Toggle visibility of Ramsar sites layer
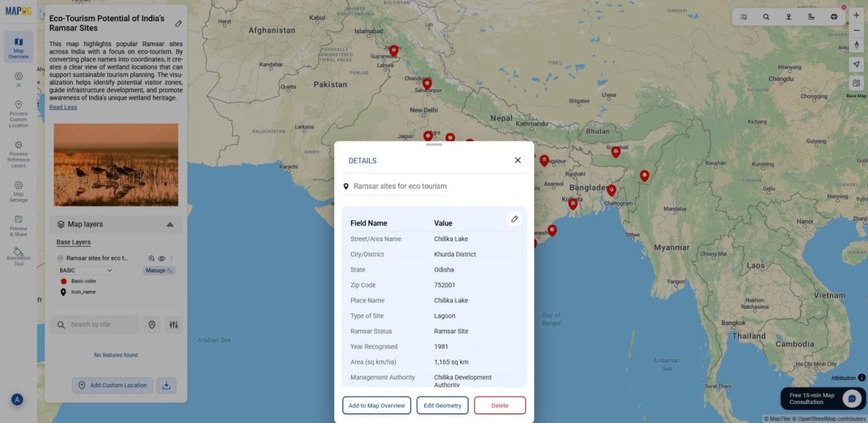 [161, 258]
